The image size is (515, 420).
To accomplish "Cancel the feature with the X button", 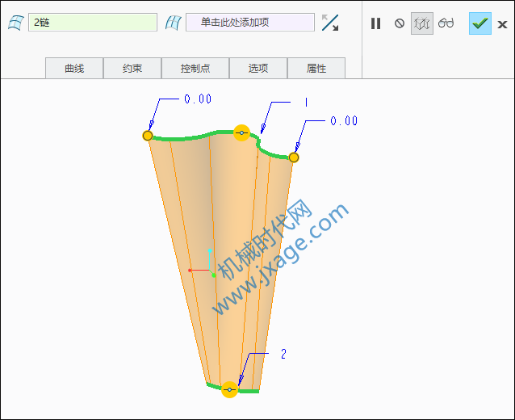I will (x=502, y=24).
